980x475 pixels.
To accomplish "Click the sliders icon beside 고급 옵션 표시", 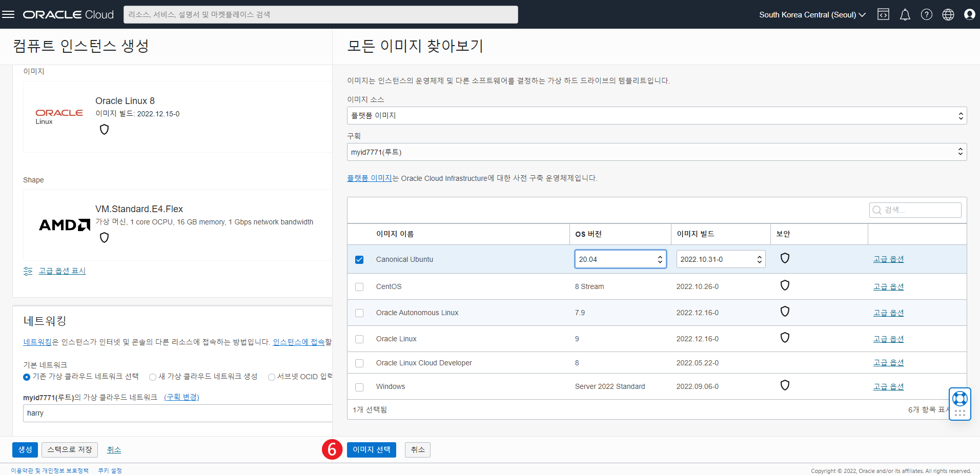I will pos(28,271).
